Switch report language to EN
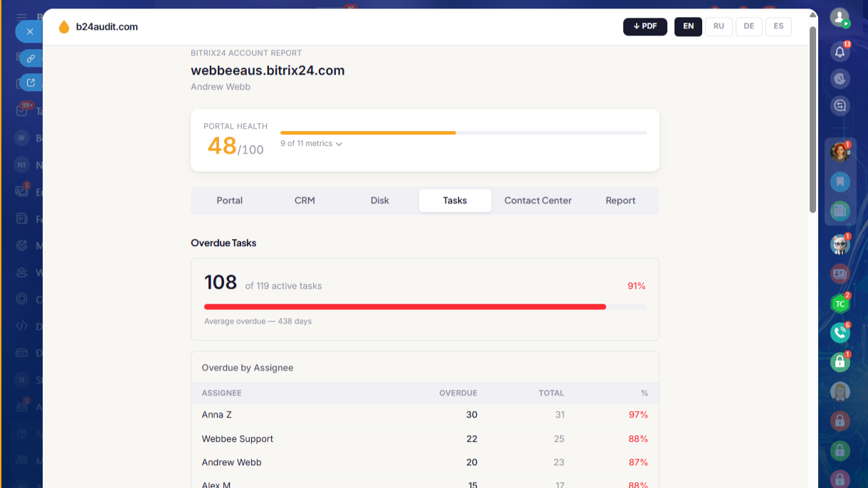Viewport: 868px width, 488px height. click(688, 26)
